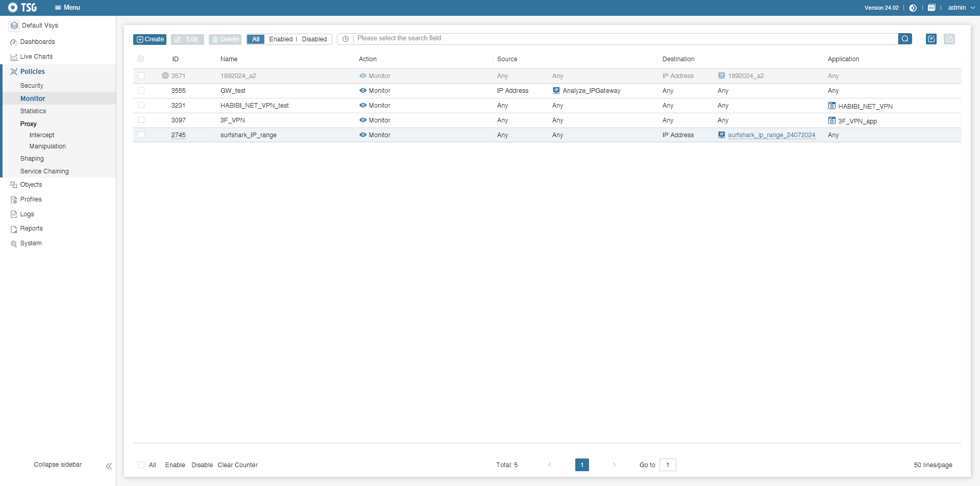
Task: Click the import icon at top right
Action: 931,39
